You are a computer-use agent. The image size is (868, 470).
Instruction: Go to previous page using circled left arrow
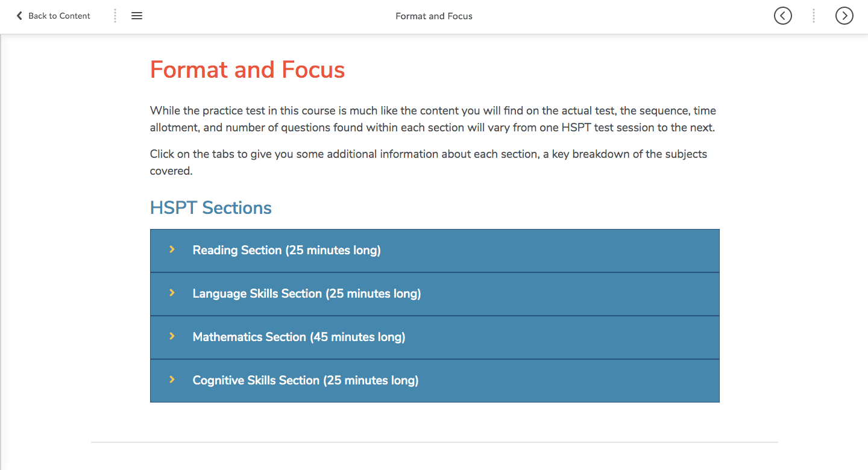783,16
